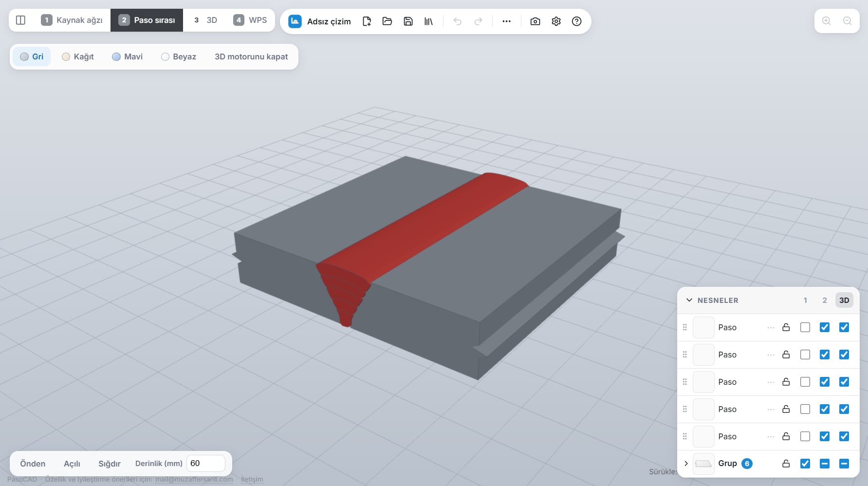Open the three-dot more options menu
Viewport: 868px width, 486px height.
click(507, 21)
